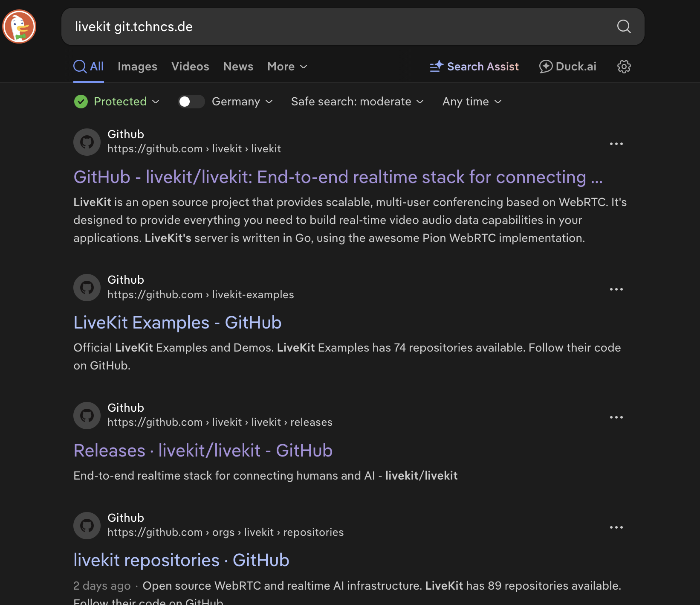Viewport: 700px width, 605px height.
Task: Open three-dot menu for LiveKit Examples result
Action: point(616,289)
